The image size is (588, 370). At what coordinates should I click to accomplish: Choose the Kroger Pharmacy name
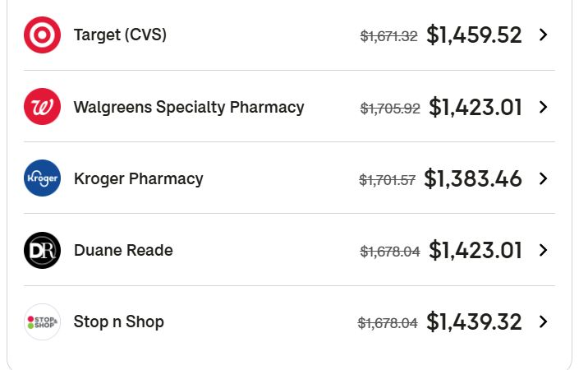138,178
